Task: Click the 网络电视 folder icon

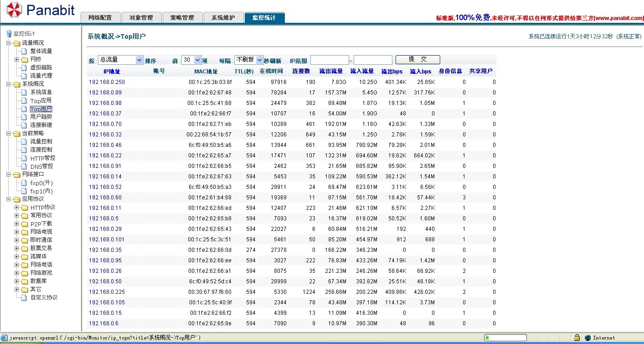Action: coord(25,232)
